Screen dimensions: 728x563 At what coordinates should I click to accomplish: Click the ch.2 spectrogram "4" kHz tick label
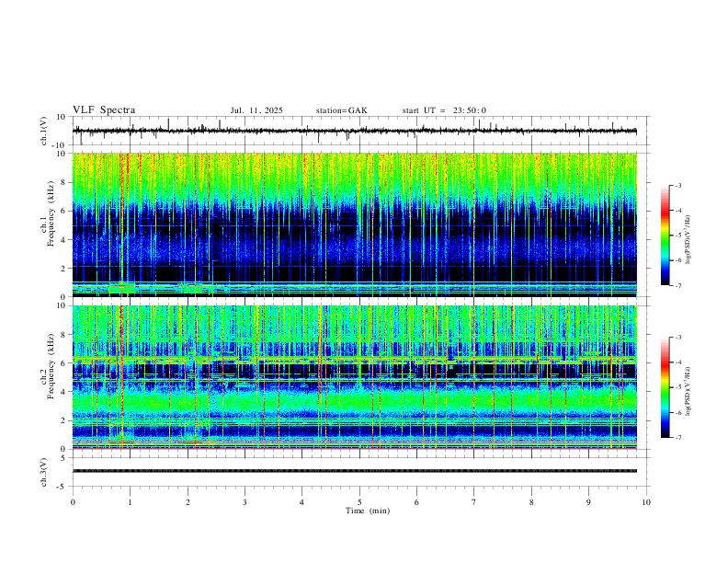(x=63, y=392)
